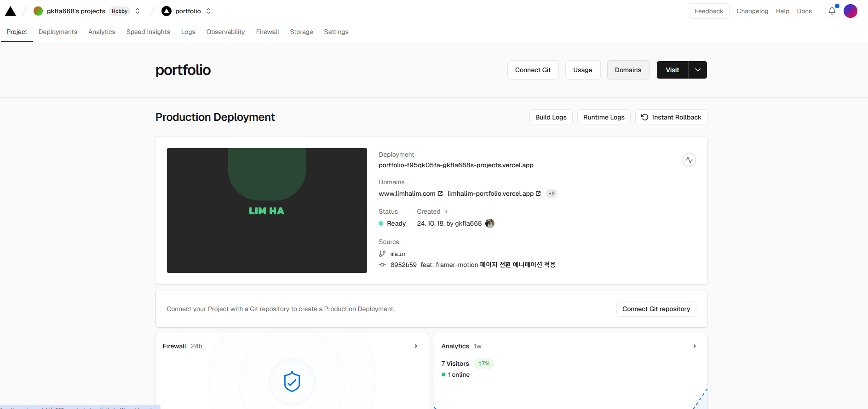This screenshot has height=409, width=868.
Task: Click the Connect Git button
Action: click(x=533, y=70)
